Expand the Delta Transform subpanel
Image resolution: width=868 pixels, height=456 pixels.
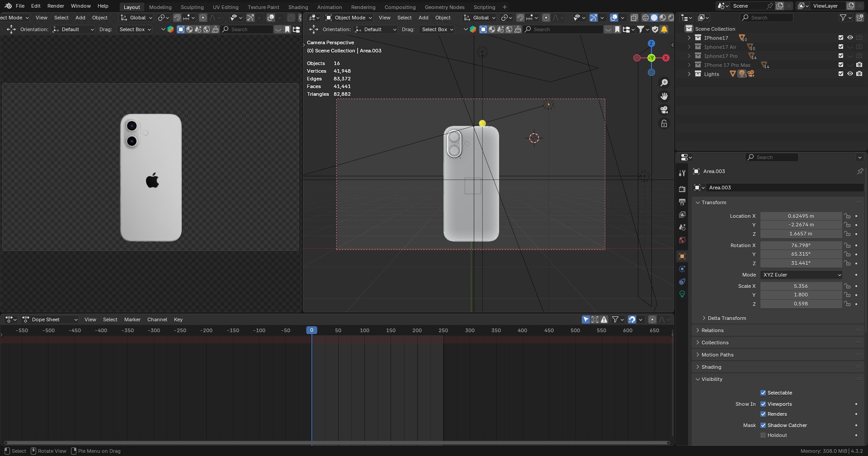click(x=726, y=318)
